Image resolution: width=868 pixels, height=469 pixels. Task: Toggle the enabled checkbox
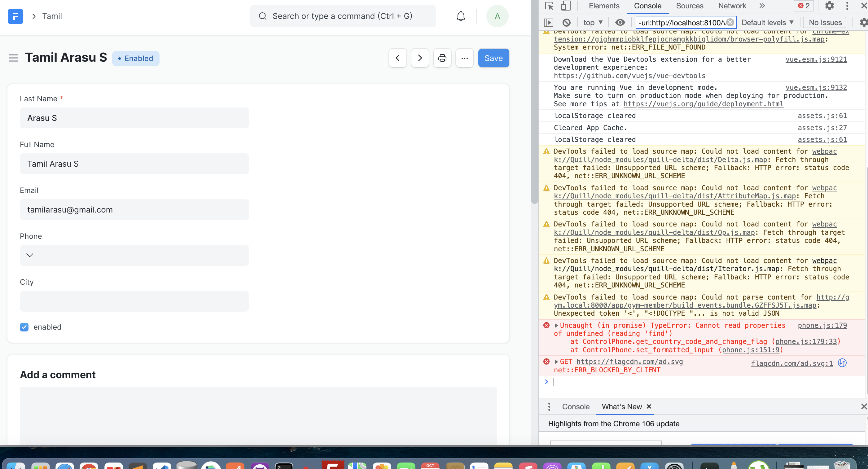[x=24, y=327]
